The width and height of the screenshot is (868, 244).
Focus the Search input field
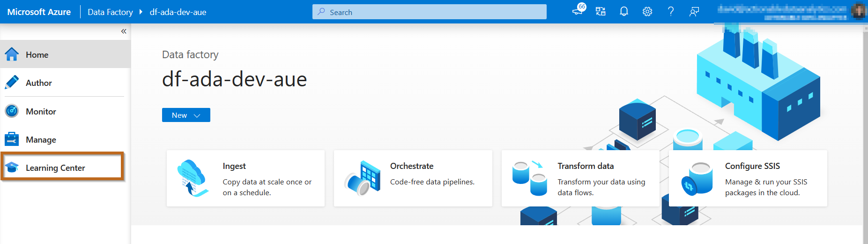(x=430, y=12)
